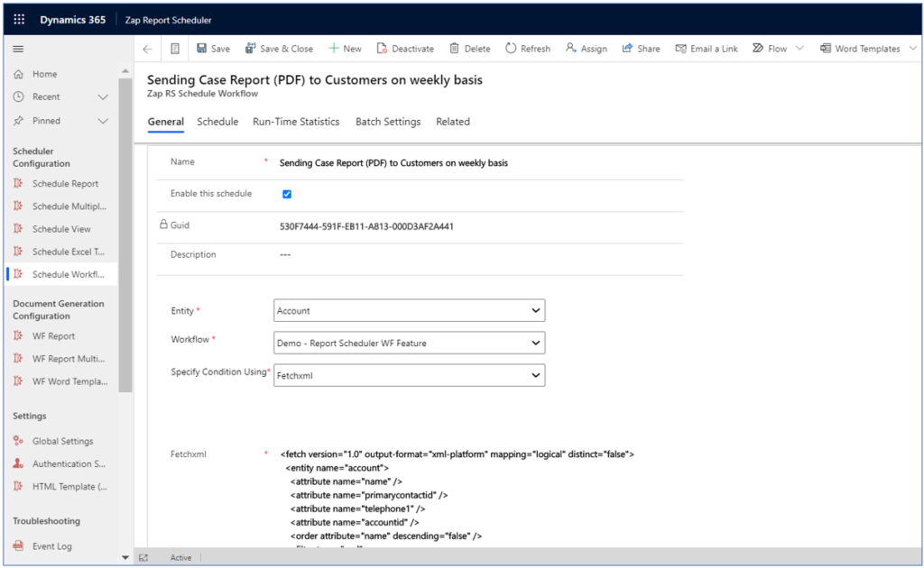Viewport: 924px width, 568px height.
Task: Click New button label
Action: tap(353, 49)
